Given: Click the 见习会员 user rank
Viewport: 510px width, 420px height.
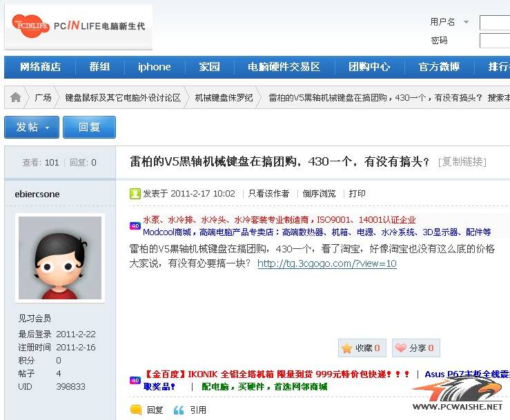Looking at the screenshot, I should (x=35, y=318).
